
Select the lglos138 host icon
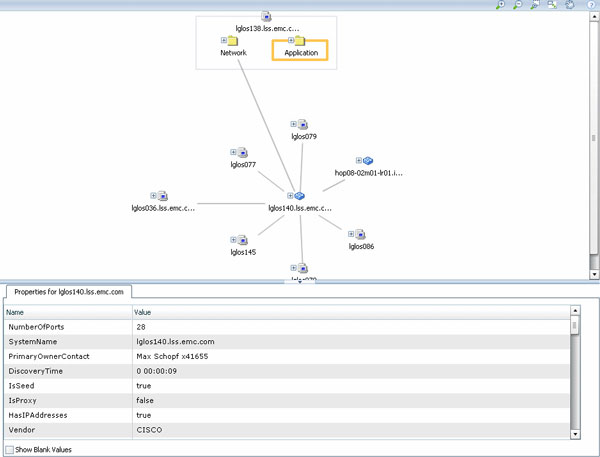coord(266,16)
